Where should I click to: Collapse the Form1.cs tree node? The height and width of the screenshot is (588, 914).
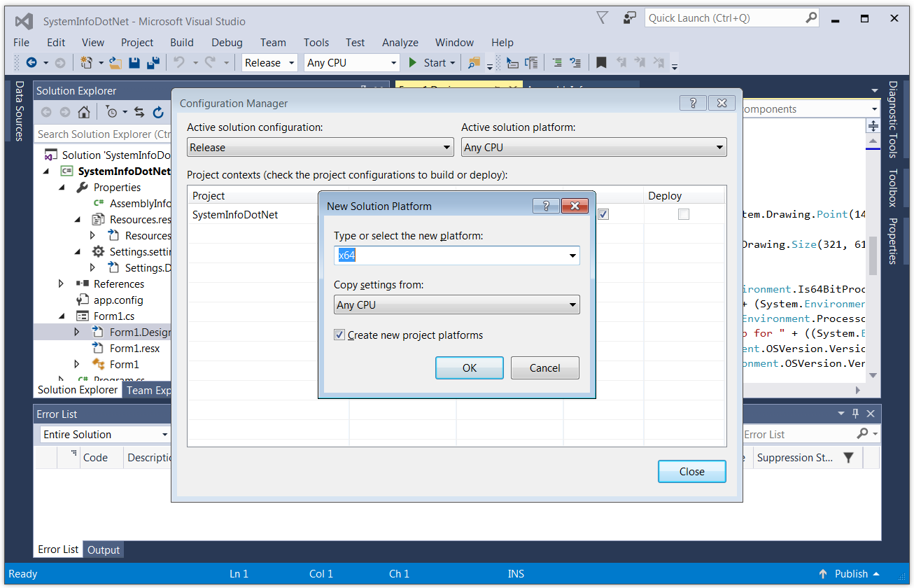62,316
